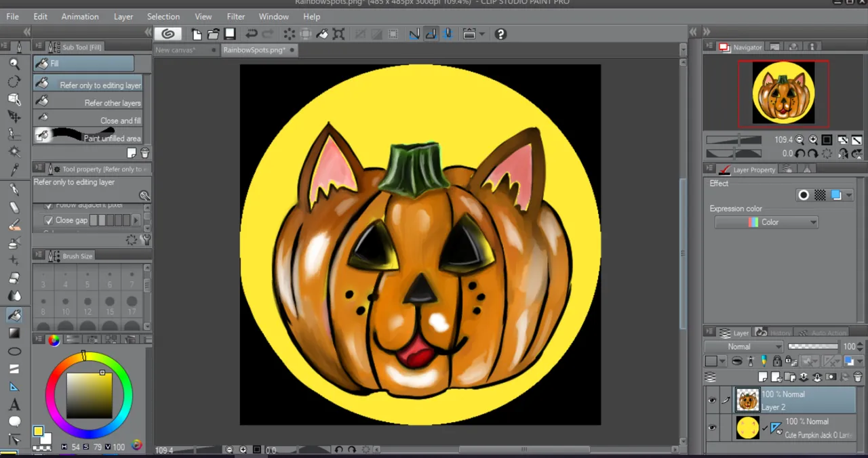Switch to the New canvas tab

coord(175,50)
